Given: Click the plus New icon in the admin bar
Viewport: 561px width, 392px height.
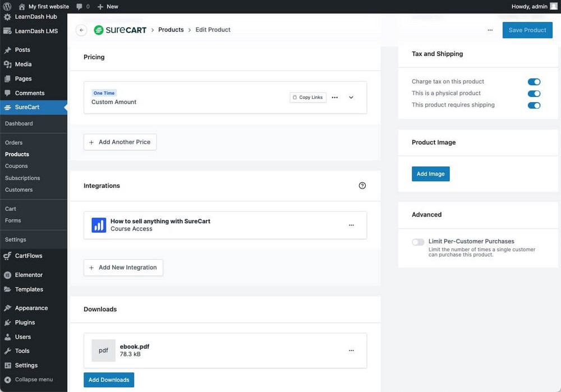Looking at the screenshot, I should click(x=100, y=6).
